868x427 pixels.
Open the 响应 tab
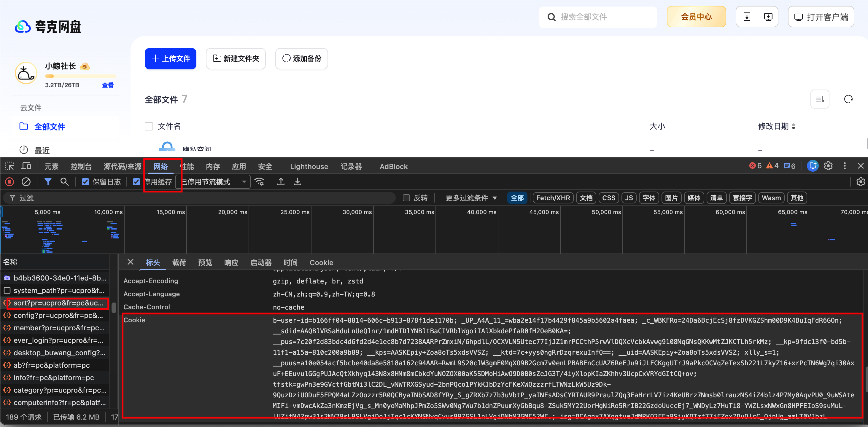pos(231,263)
